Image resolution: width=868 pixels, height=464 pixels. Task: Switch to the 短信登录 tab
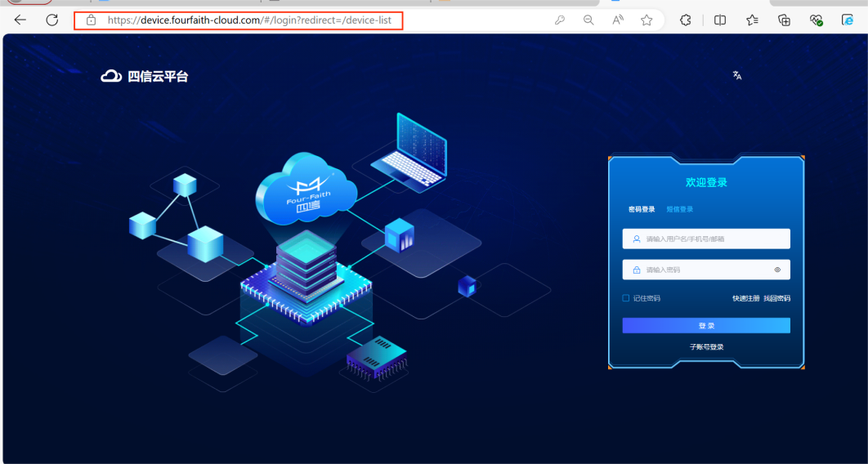tap(680, 209)
